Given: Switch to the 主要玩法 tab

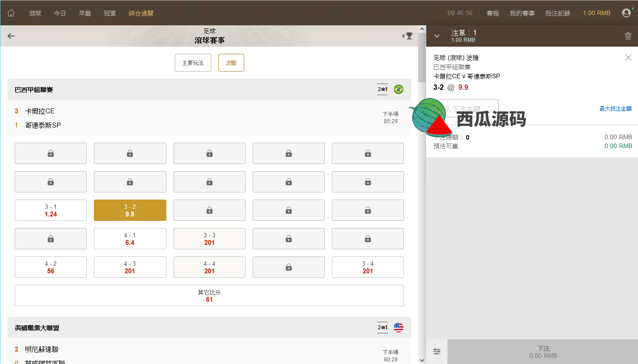Looking at the screenshot, I should point(193,63).
